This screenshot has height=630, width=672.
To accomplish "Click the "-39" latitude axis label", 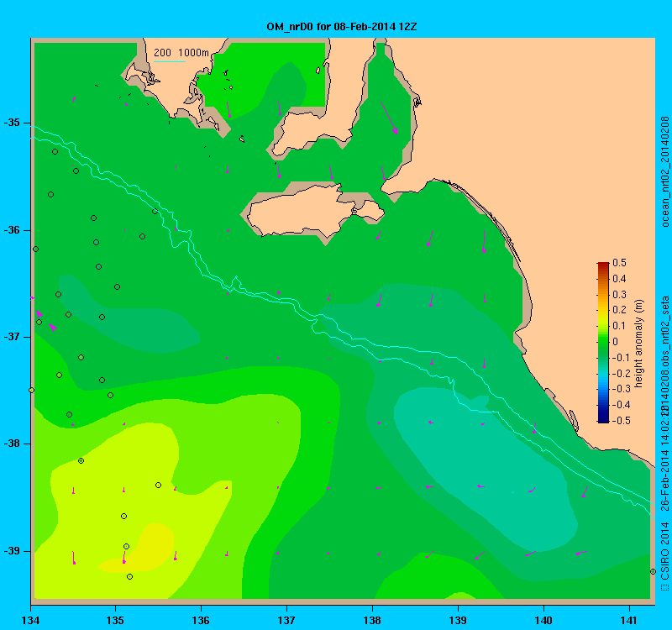I will [x=12, y=551].
